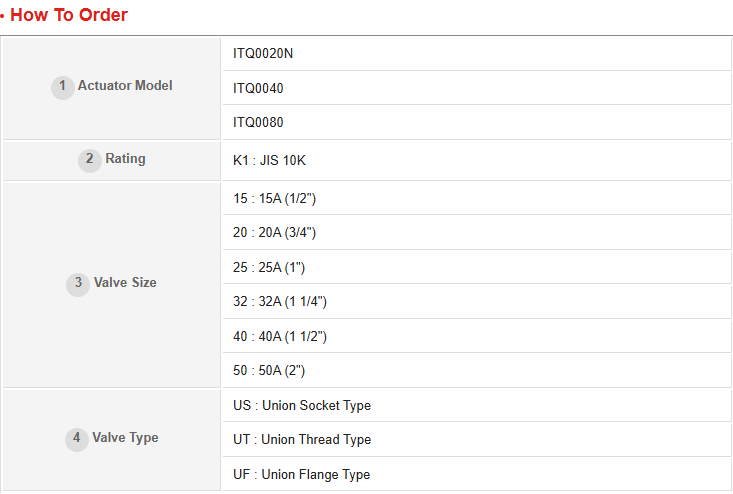Image resolution: width=733 pixels, height=494 pixels.
Task: Select the UT : Union Thread Type row
Action: click(x=301, y=439)
